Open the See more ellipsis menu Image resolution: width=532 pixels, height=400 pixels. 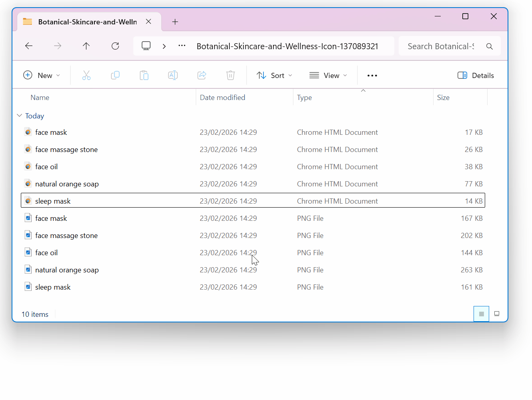372,75
